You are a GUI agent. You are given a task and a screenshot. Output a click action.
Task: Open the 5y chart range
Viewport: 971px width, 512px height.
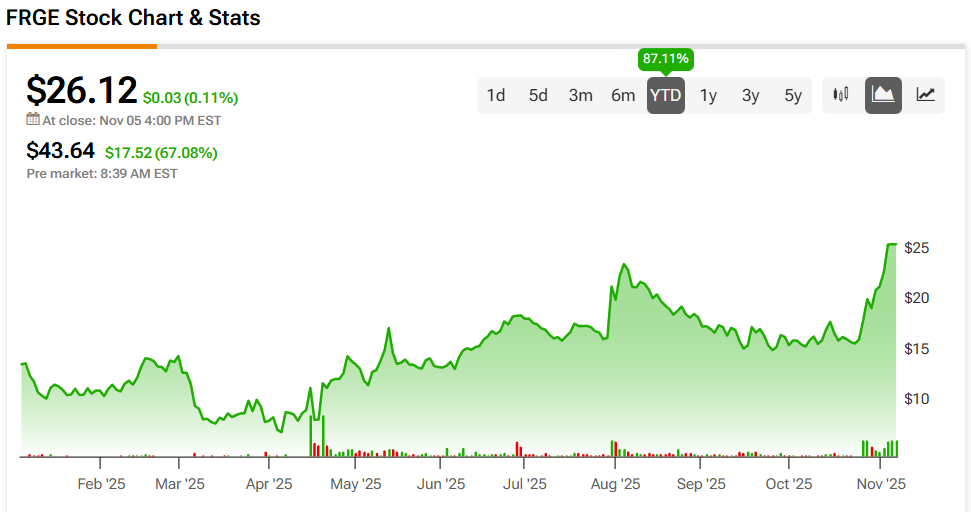pyautogui.click(x=793, y=96)
